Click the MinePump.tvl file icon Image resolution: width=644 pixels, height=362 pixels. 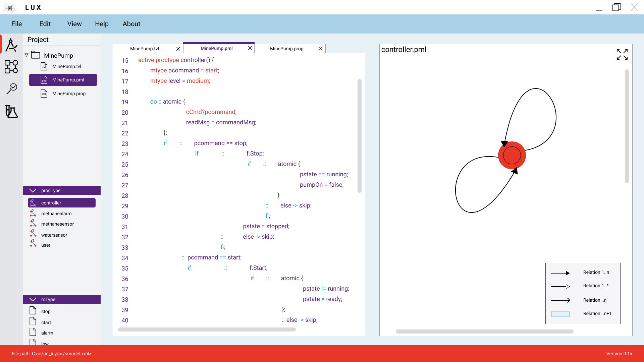pyautogui.click(x=44, y=66)
